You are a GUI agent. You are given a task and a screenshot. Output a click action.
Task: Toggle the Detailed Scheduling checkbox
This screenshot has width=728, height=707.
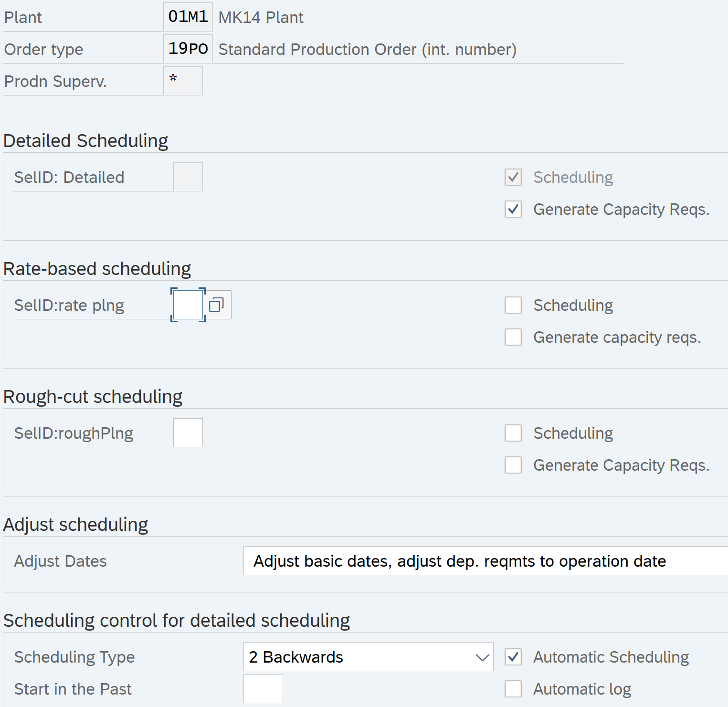coord(513,177)
